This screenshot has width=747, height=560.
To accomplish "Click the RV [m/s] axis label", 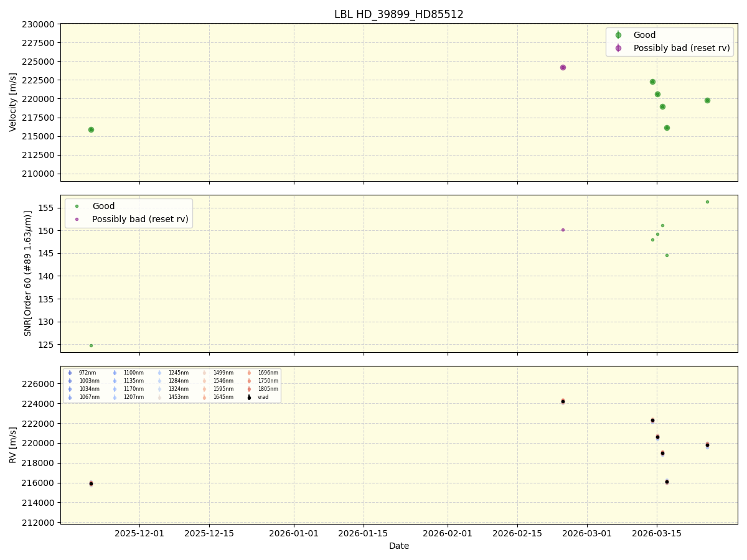I will (x=13, y=445).
